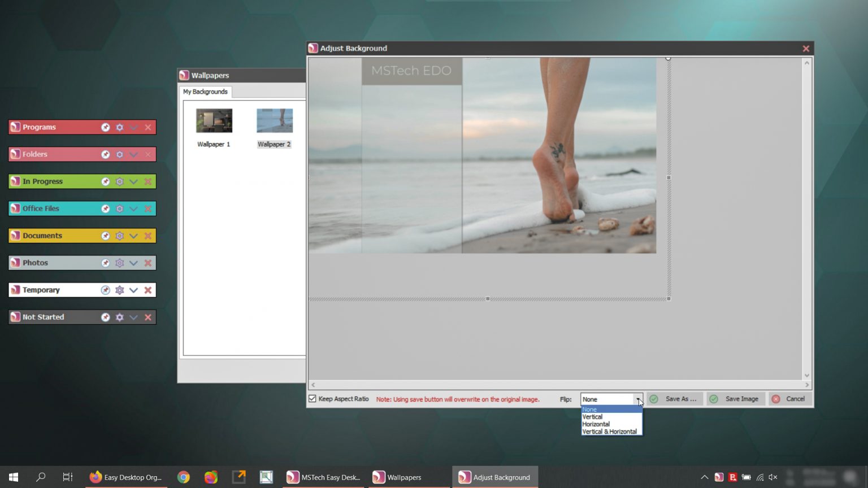Open settings gear on Temporary bar
The image size is (868, 488).
point(120,290)
